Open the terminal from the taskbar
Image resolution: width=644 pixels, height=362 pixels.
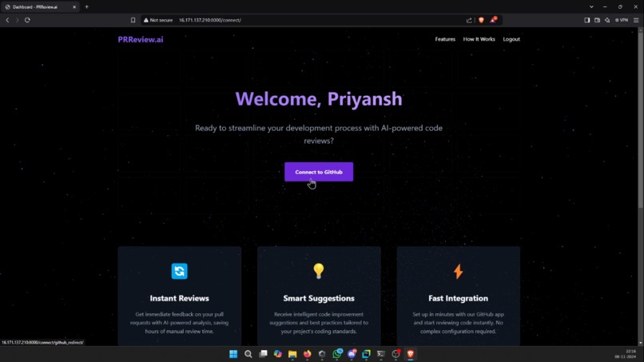381,354
